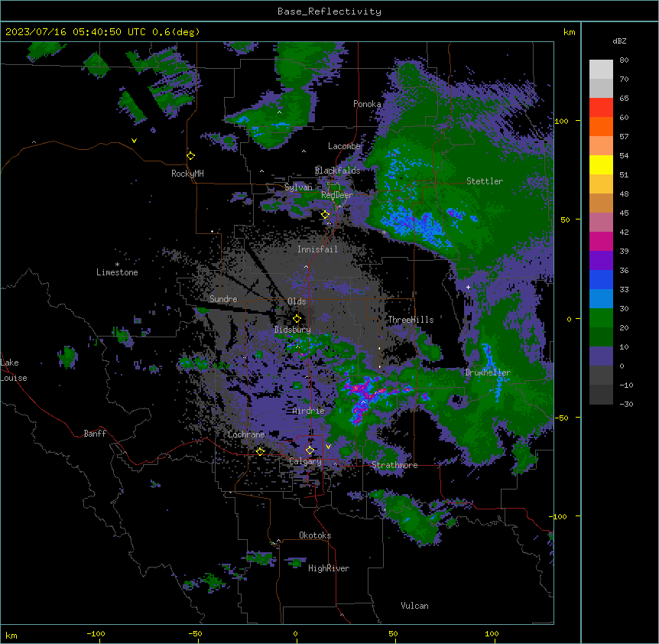
Task: Click the yellow diamond marker below RedDeer
Action: coord(325,215)
